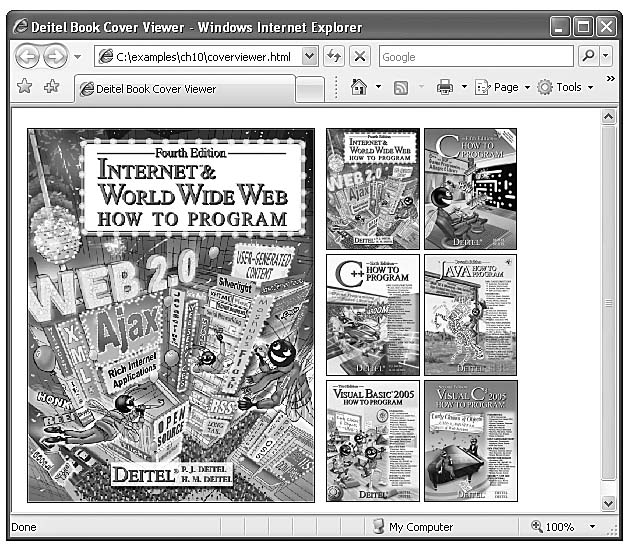Run search with the magnifying glass icon
The image size is (629, 552).
[588, 56]
